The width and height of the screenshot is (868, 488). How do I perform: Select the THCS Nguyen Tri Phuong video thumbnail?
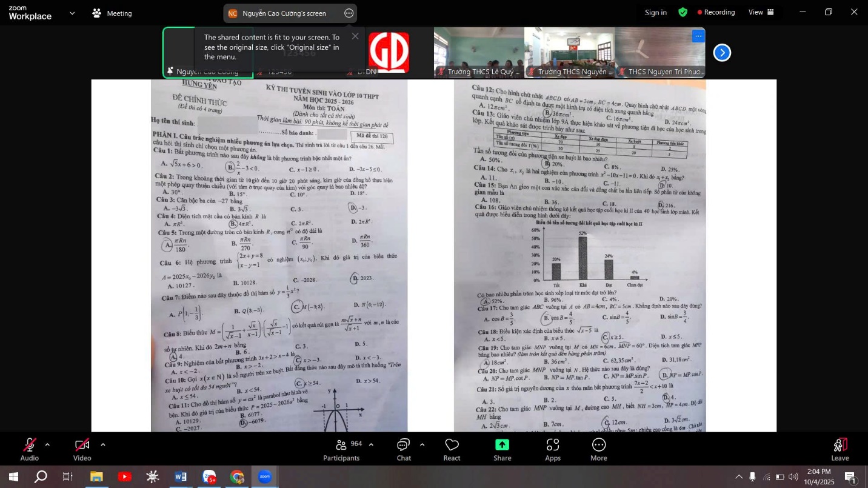[660, 53]
